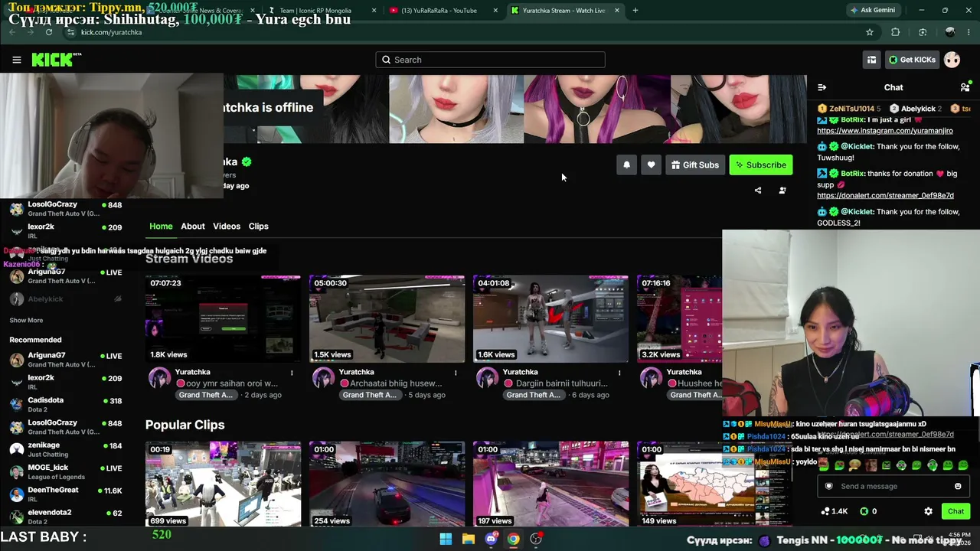This screenshot has width=980, height=551.
Task: Open the chat users list icon
Action: click(x=965, y=87)
